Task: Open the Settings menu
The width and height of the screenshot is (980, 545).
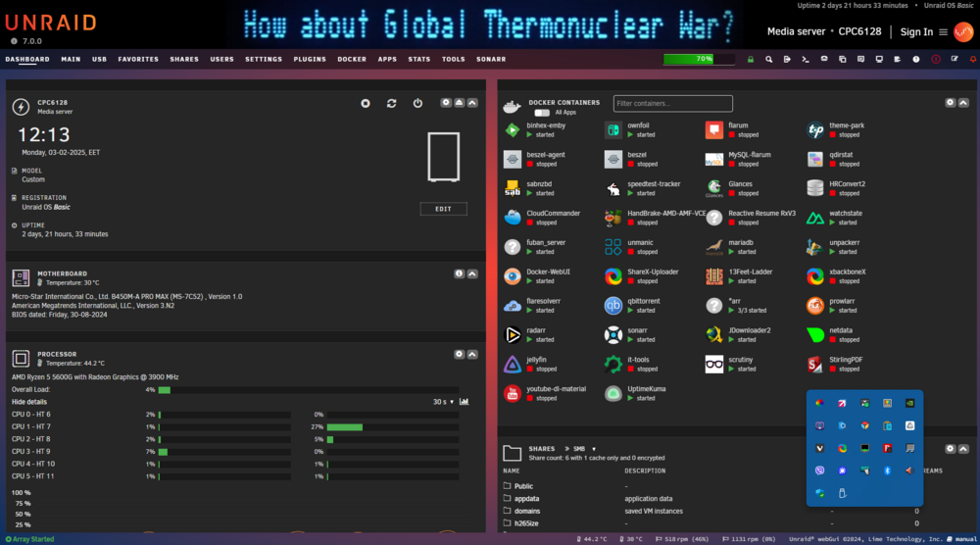Action: click(x=264, y=60)
